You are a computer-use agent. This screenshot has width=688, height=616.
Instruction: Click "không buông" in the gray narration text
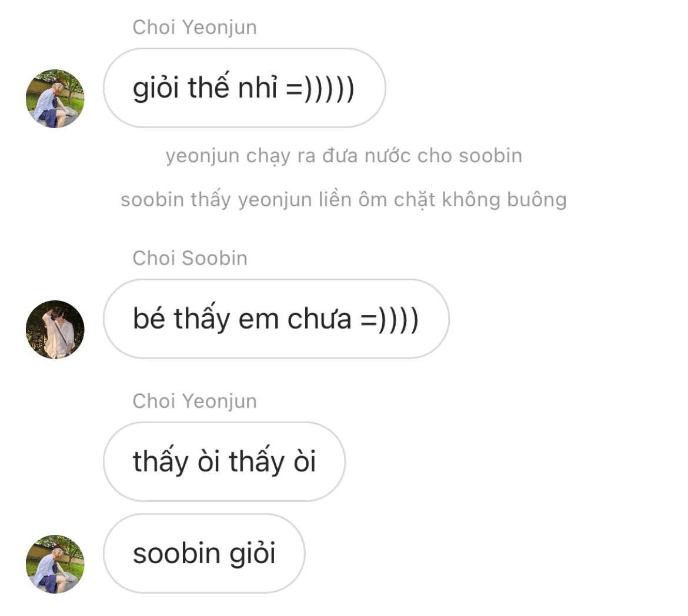pyautogui.click(x=504, y=200)
